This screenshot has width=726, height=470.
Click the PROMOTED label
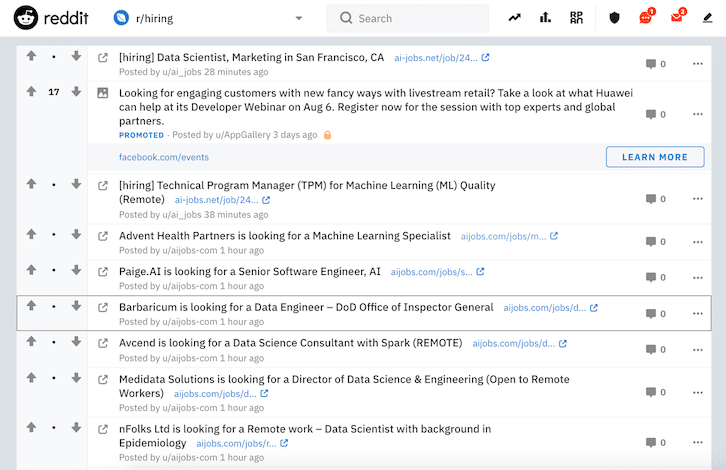[x=141, y=135]
